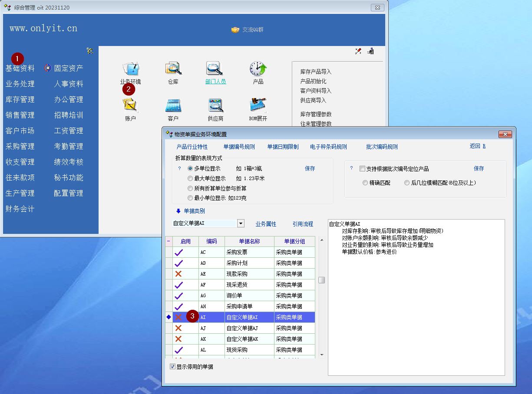Launch the BOM展开 icon

258,106
